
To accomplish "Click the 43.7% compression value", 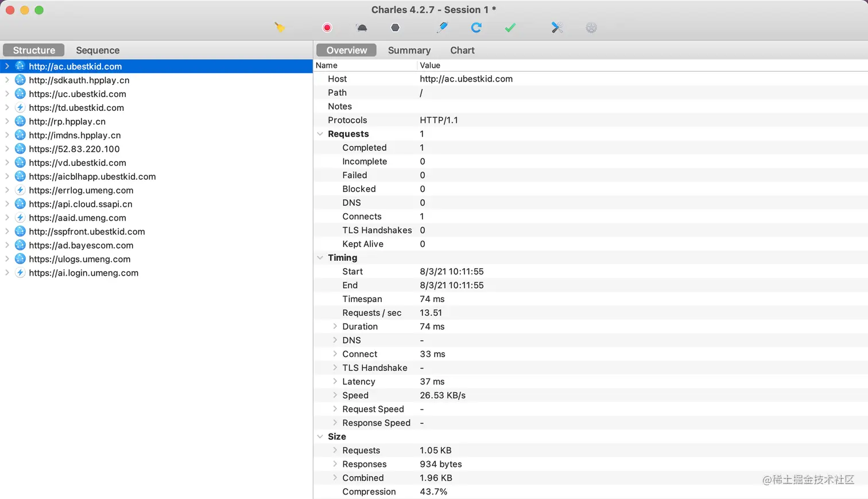I will pyautogui.click(x=433, y=492).
